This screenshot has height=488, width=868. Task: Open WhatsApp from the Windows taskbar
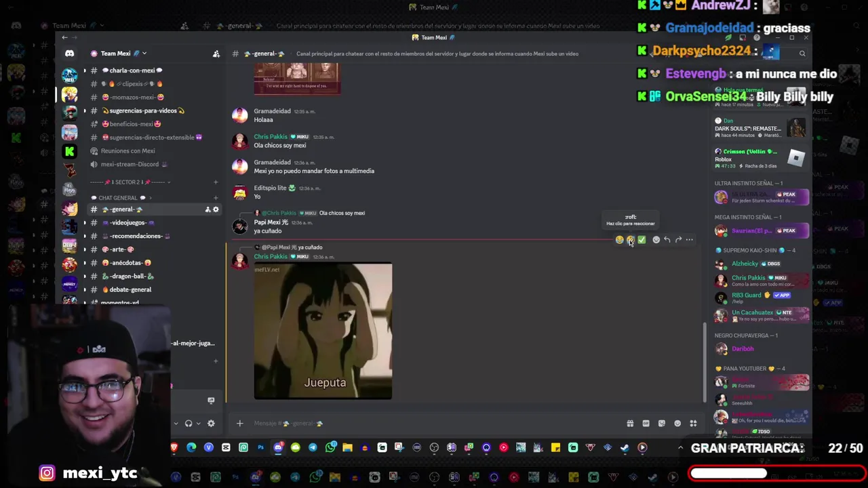click(330, 447)
